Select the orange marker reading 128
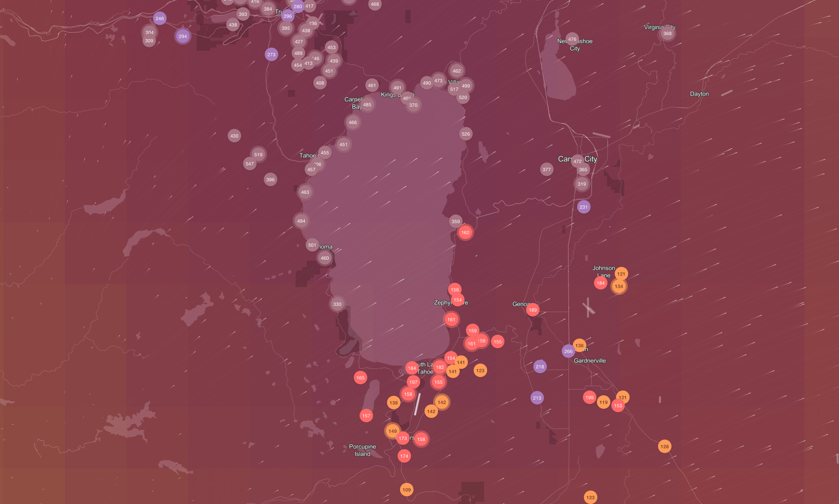The height and width of the screenshot is (504, 839). pos(665,447)
